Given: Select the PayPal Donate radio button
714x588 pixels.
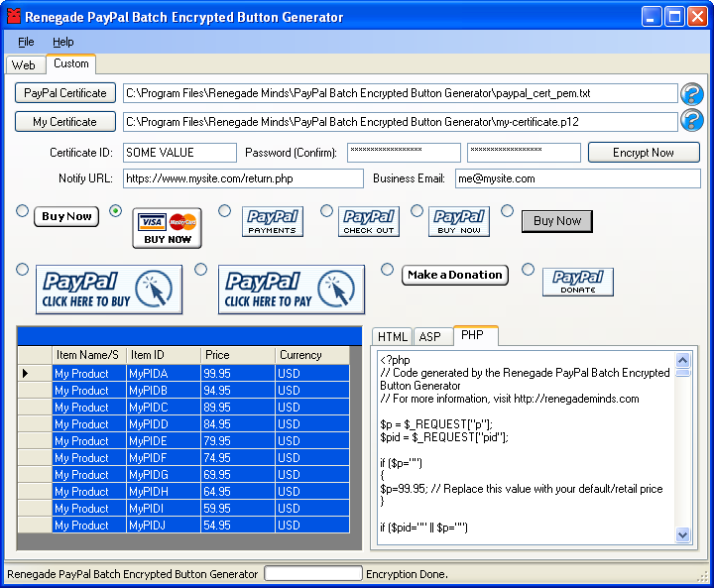Looking at the screenshot, I should [x=528, y=269].
